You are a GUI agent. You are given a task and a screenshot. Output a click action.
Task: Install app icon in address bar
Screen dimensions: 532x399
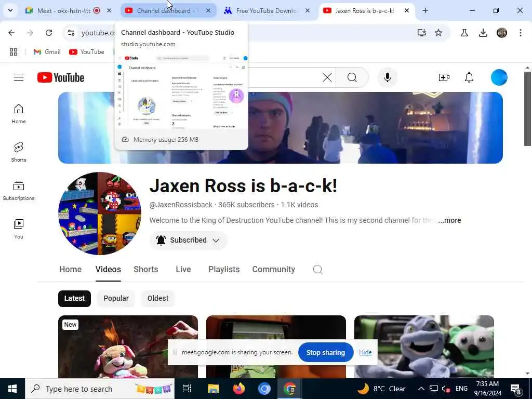pyautogui.click(x=422, y=33)
